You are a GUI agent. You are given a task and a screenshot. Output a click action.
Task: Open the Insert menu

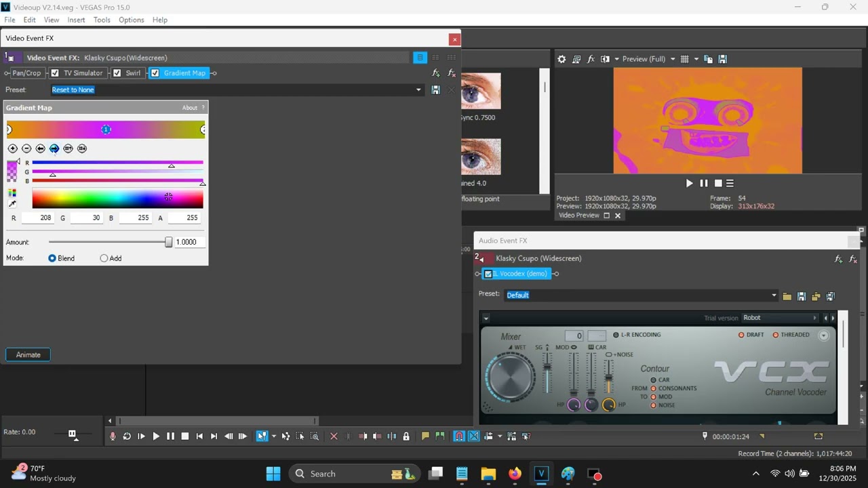pyautogui.click(x=76, y=20)
